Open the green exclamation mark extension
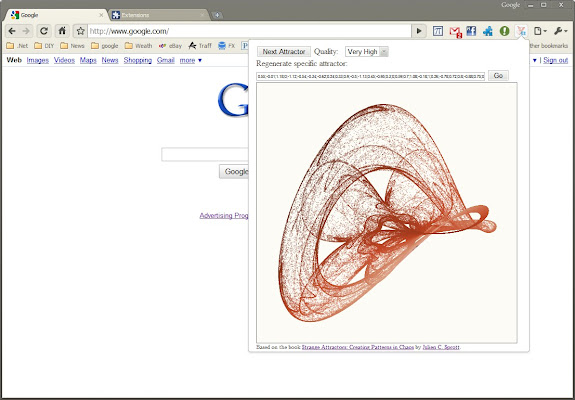 pyautogui.click(x=505, y=31)
